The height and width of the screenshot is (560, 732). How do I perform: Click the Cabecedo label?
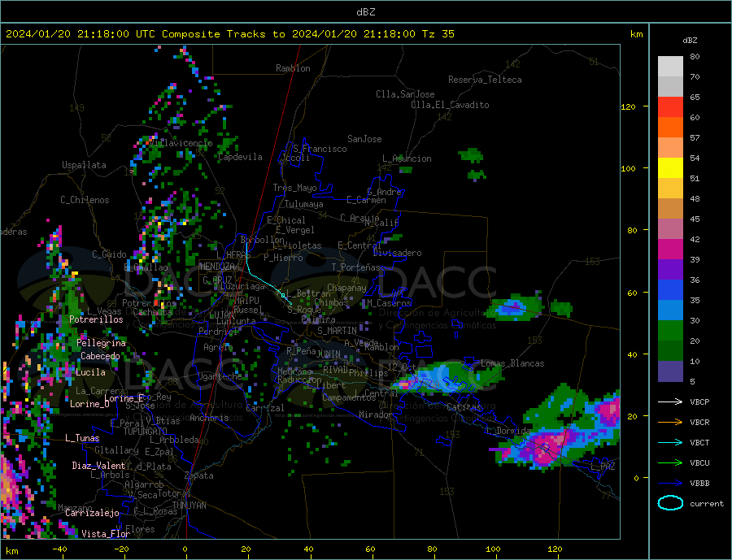[100, 356]
